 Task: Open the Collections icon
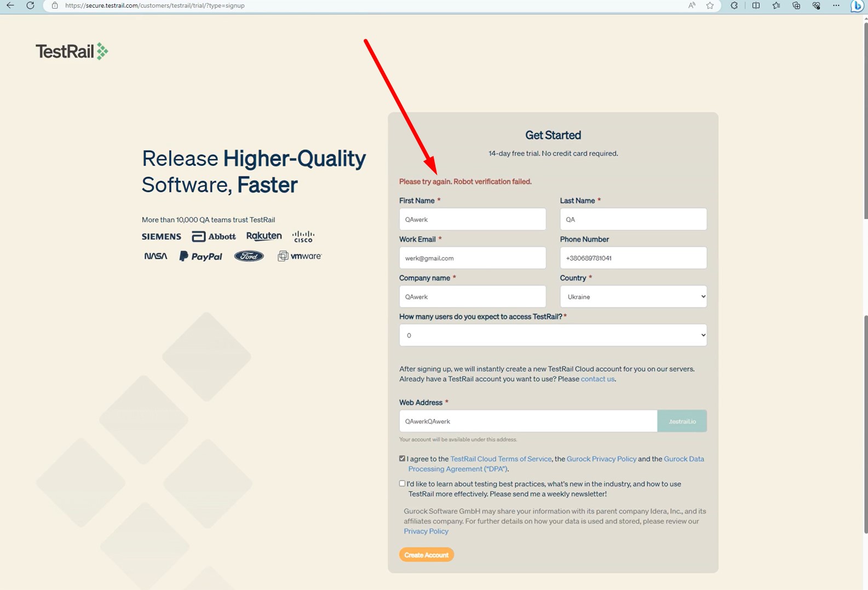(796, 5)
